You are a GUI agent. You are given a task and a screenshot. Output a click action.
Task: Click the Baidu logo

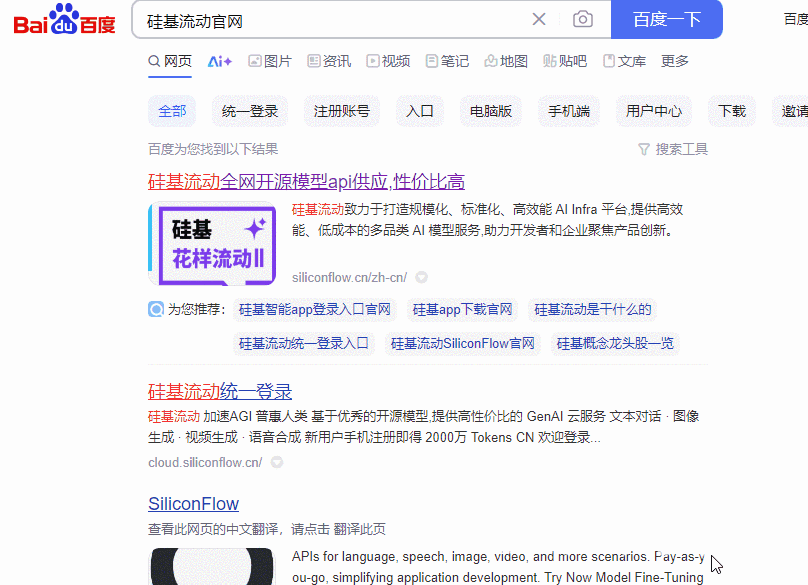64,20
